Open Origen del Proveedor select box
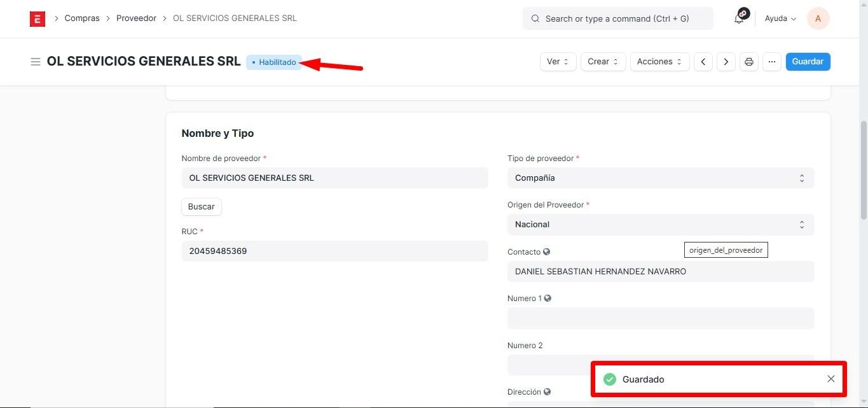Image resolution: width=868 pixels, height=408 pixels. coord(660,225)
